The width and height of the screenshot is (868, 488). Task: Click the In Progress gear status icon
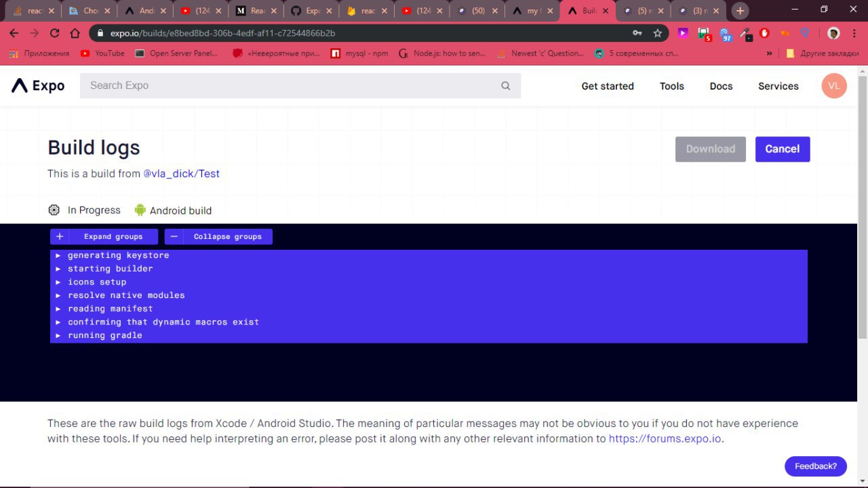[x=54, y=210]
